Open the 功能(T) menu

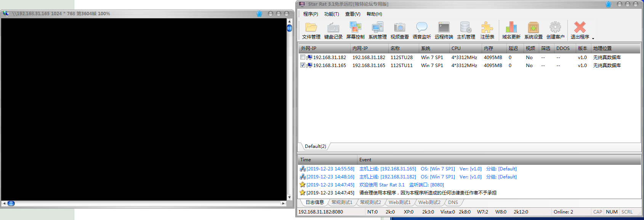[332, 14]
